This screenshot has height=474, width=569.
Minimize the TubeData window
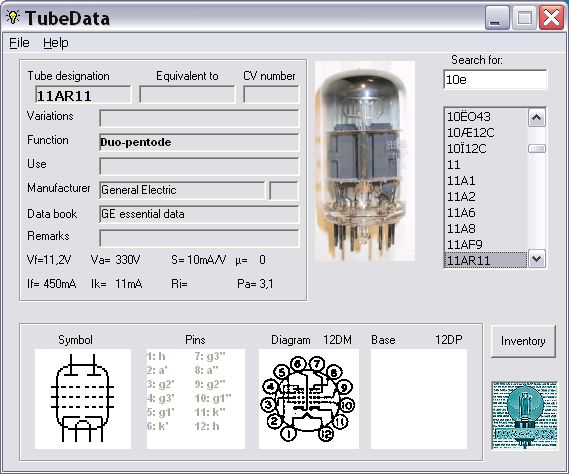pos(497,18)
